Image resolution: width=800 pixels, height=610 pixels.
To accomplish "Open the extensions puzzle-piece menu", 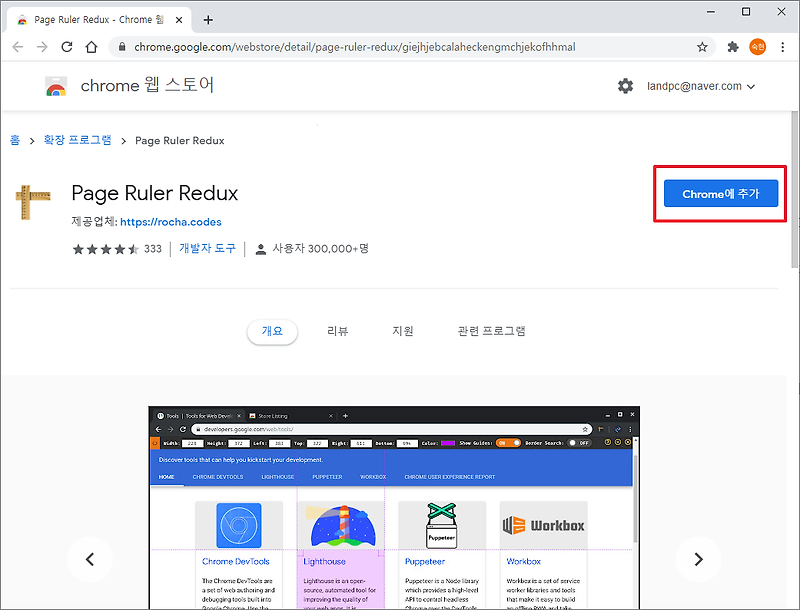I will 733,46.
